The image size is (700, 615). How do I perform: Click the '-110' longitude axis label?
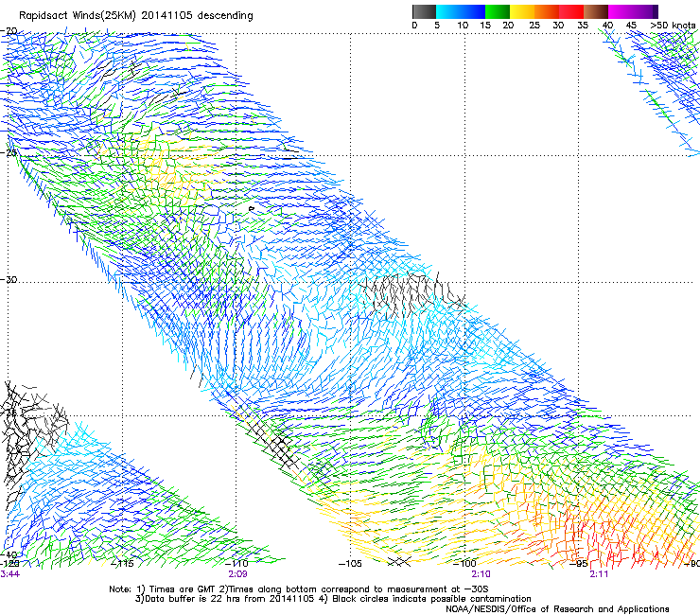(236, 564)
